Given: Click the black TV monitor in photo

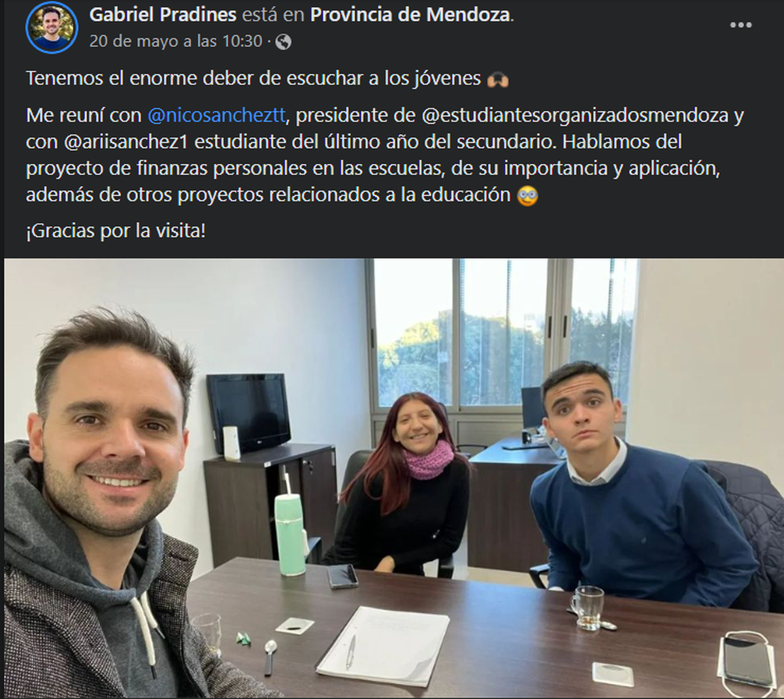Looking at the screenshot, I should (x=250, y=412).
